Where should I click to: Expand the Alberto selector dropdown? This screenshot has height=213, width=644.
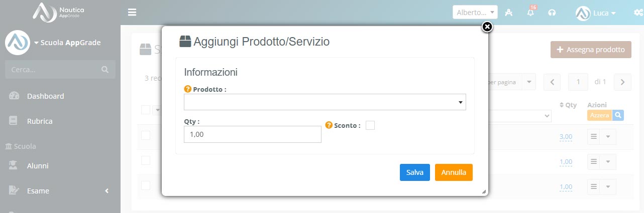tap(475, 13)
